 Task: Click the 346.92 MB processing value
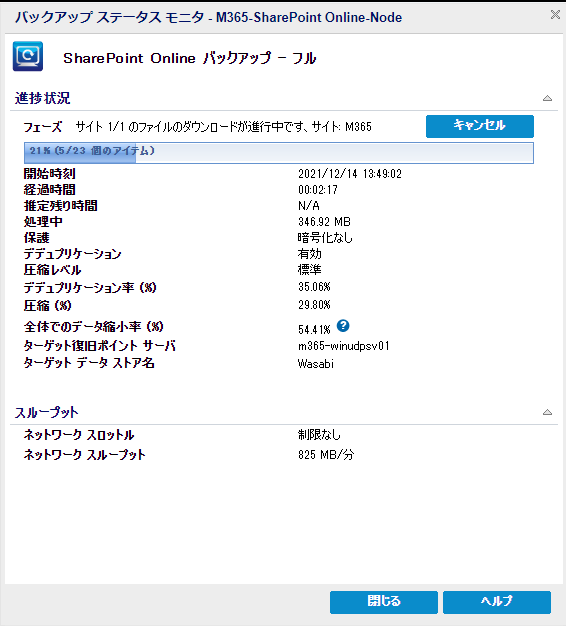[x=324, y=222]
